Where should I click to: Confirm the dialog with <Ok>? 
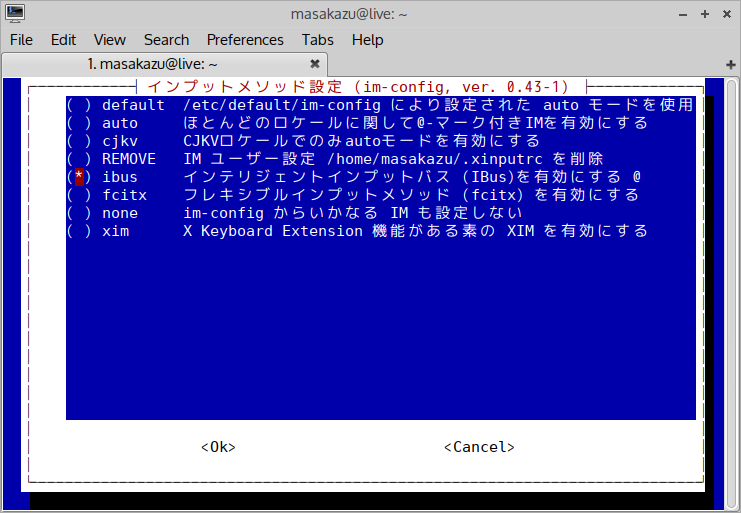(x=218, y=447)
